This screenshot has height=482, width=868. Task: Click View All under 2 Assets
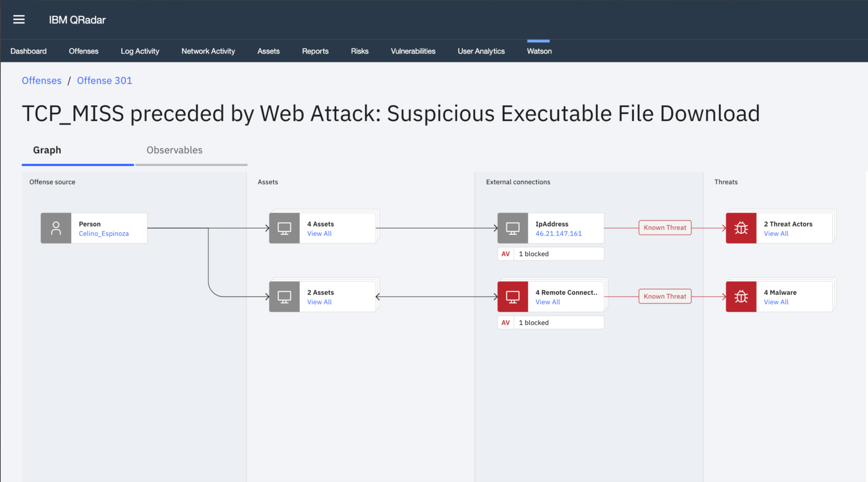319,302
